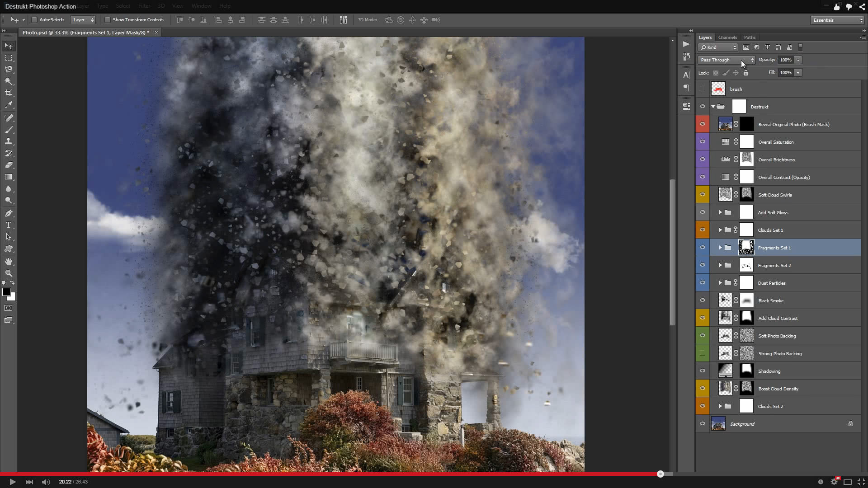The width and height of the screenshot is (868, 488).
Task: Click the lock all layer icon
Action: pyautogui.click(x=746, y=73)
